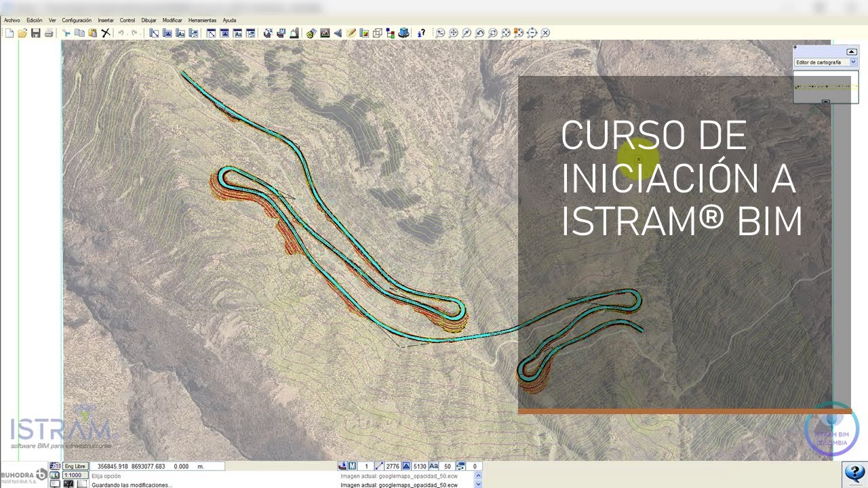
Task: Open the Dibujar menu
Action: [149, 20]
